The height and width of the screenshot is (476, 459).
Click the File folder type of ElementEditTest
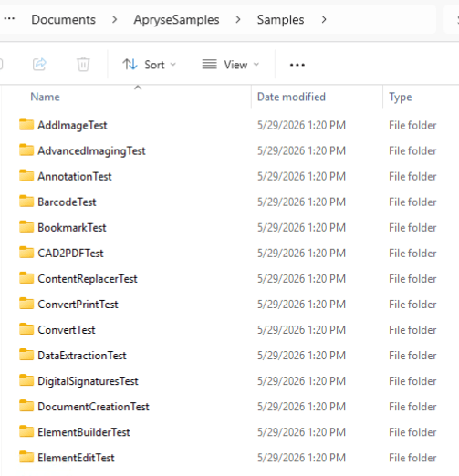pyautogui.click(x=412, y=458)
